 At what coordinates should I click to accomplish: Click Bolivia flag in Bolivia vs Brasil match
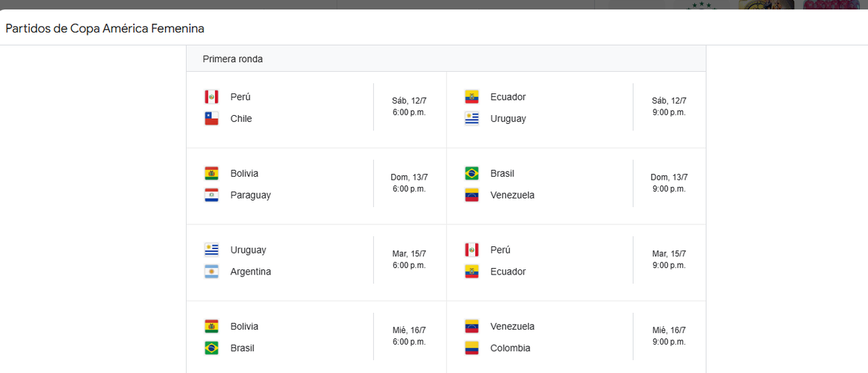coord(211,327)
